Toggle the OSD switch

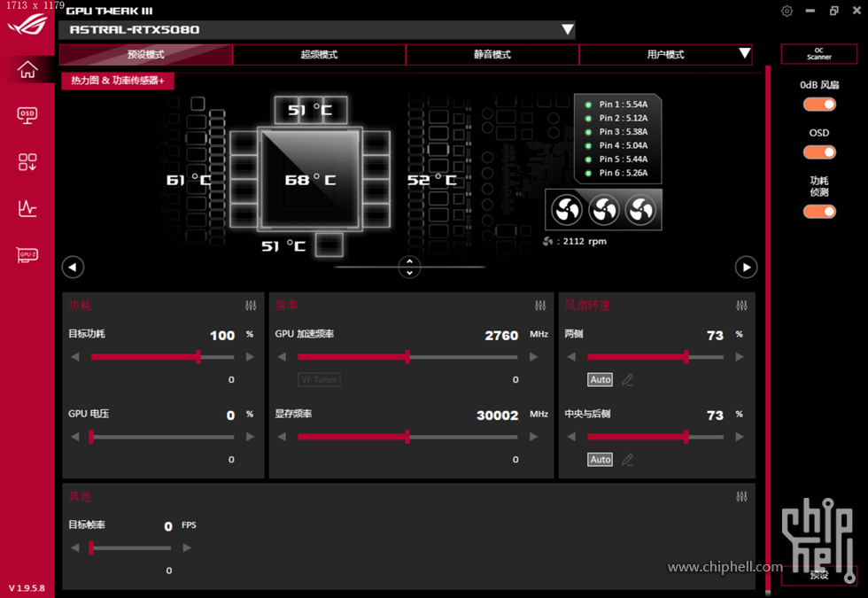pyautogui.click(x=819, y=152)
